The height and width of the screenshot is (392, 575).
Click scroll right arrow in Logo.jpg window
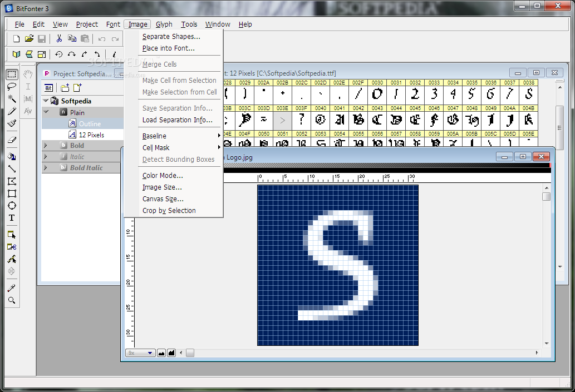[537, 353]
